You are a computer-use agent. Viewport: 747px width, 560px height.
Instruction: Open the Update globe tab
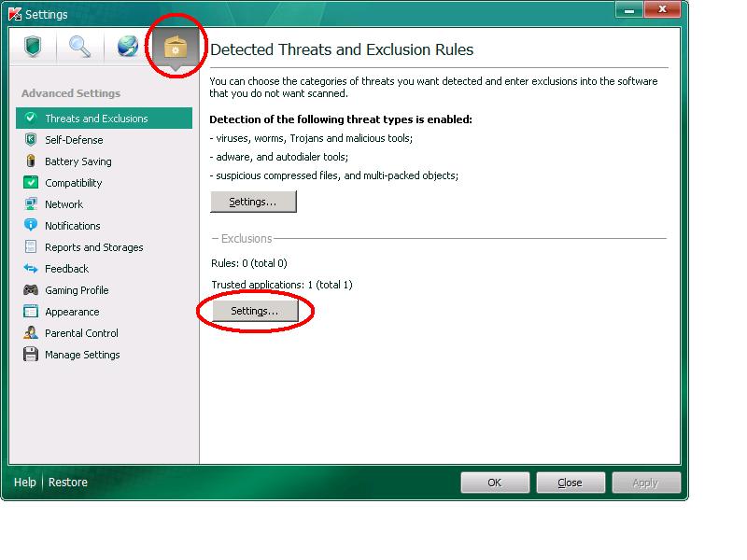point(127,47)
